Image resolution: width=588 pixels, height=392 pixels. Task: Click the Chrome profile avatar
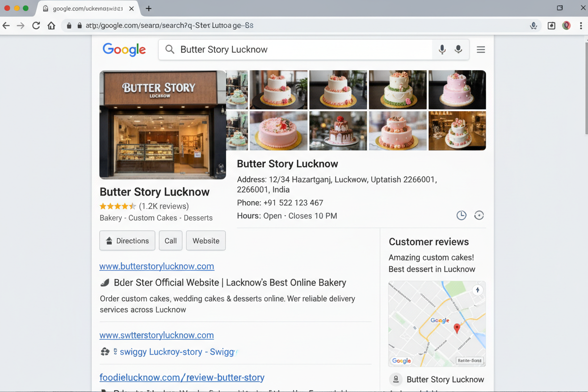(x=566, y=25)
